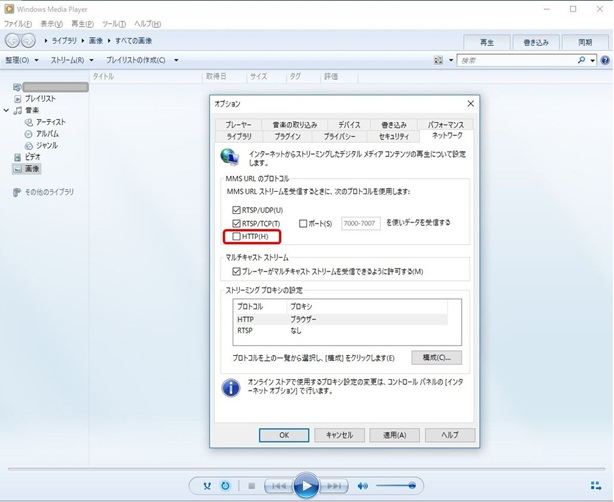The image size is (614, 502).
Task: Open その他のライブラリ in the sidebar
Action: click(49, 192)
